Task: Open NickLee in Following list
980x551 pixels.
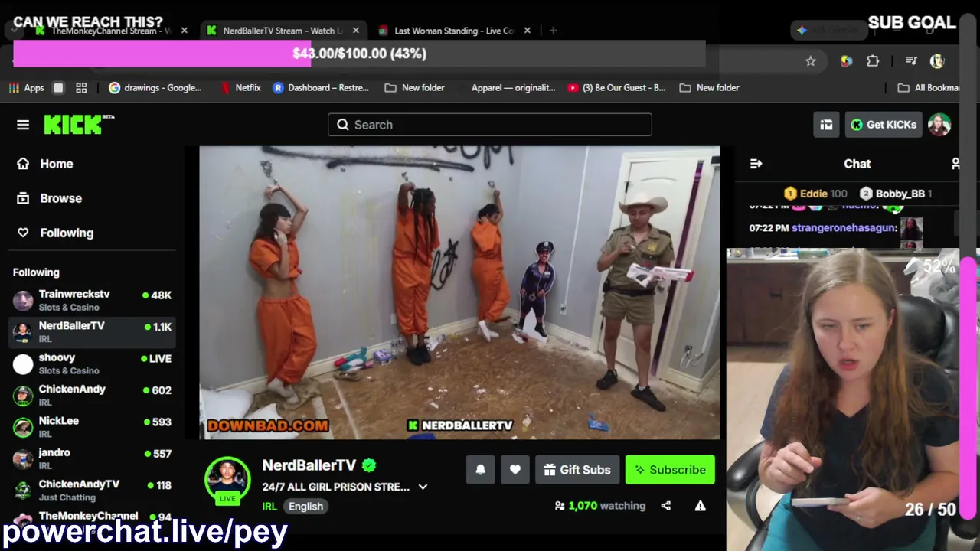Action: (x=92, y=427)
